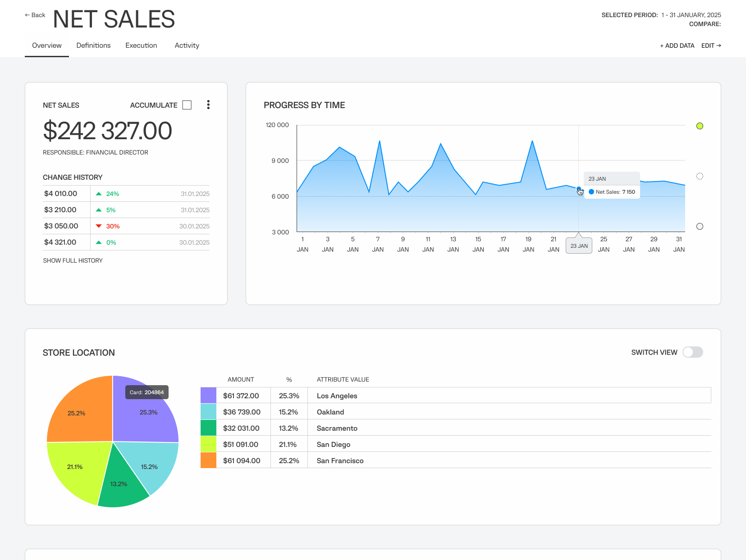Viewport: 746px width, 560px height.
Task: Click the data point on 23 Jan
Action: click(x=579, y=189)
